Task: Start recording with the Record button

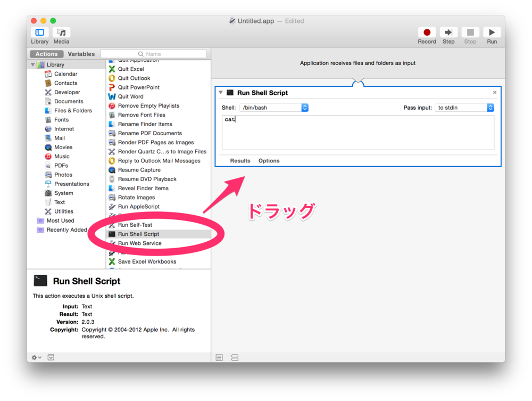Action: pyautogui.click(x=427, y=32)
